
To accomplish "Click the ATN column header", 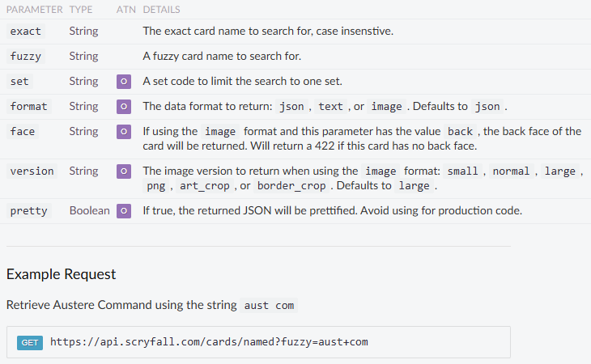I will pos(125,10).
